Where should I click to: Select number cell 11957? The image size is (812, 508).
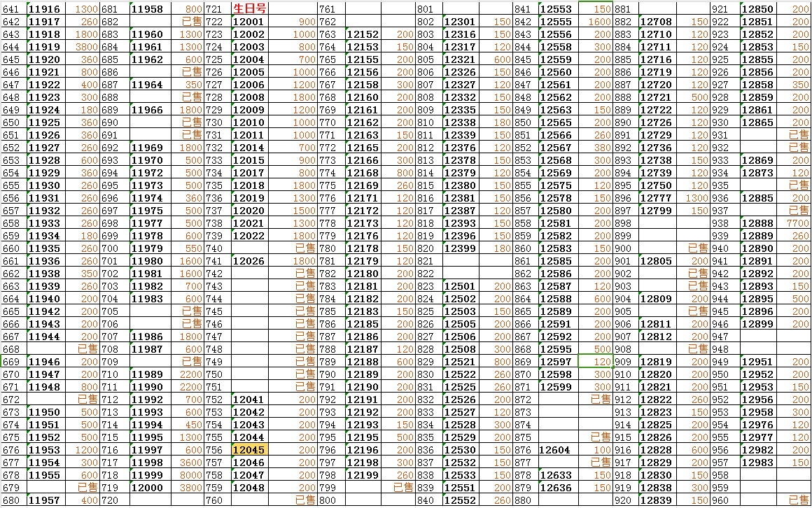tap(45, 500)
